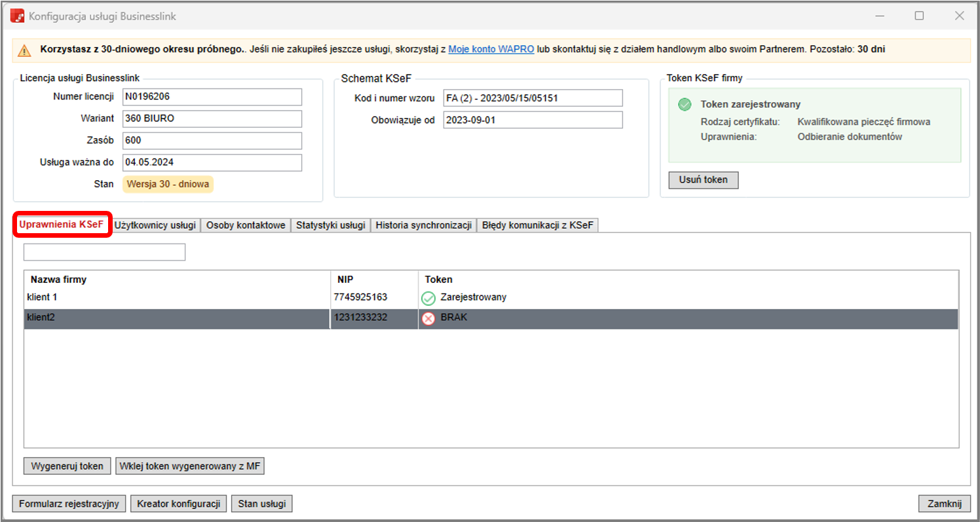Screen dimensions: 980x522
Task: Click the Numer licencji field
Action: (x=212, y=97)
